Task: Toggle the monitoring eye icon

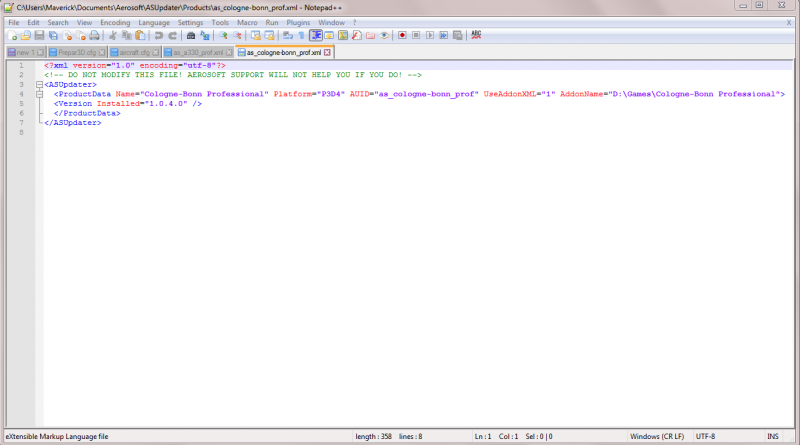Action: (384, 35)
